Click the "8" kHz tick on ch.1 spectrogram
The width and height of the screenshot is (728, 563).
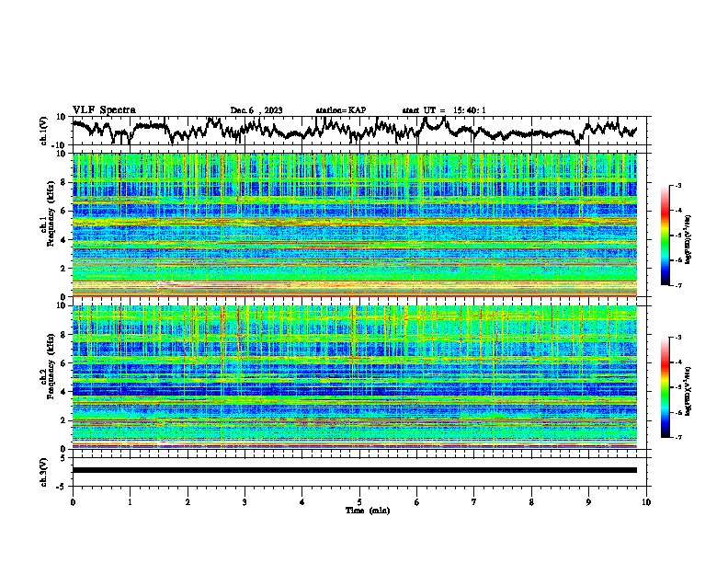(x=64, y=182)
